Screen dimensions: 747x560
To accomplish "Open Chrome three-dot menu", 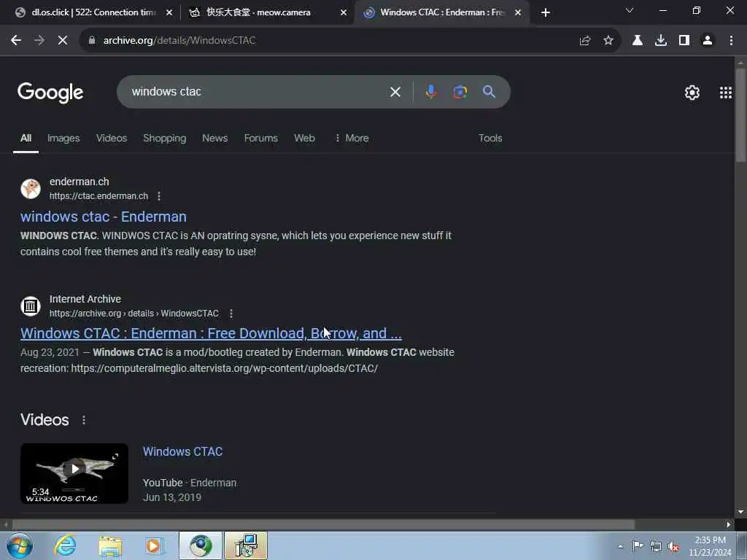I will [731, 41].
